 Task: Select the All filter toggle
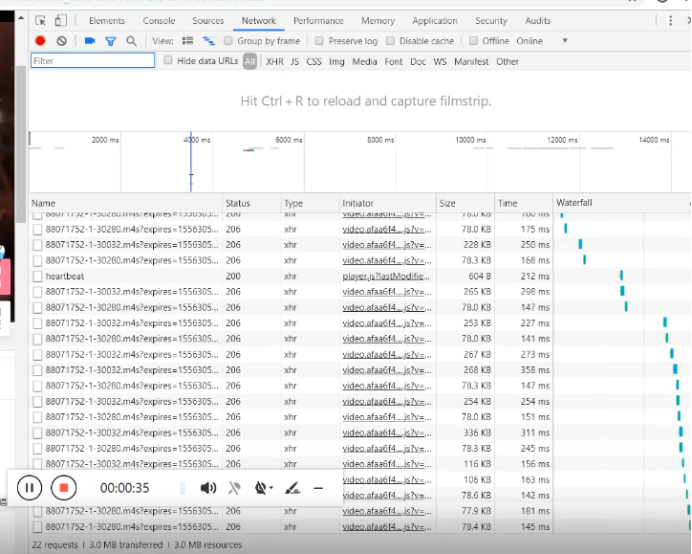pos(250,61)
